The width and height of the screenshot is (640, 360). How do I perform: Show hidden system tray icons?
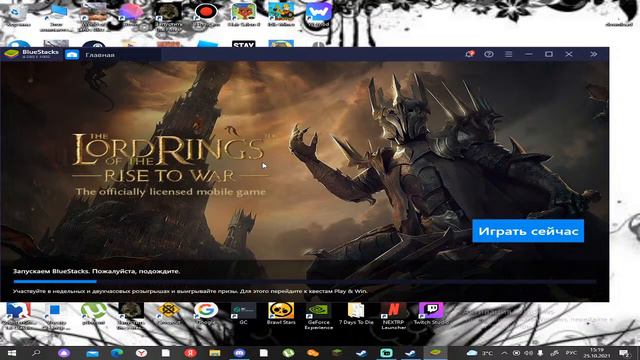coord(504,353)
